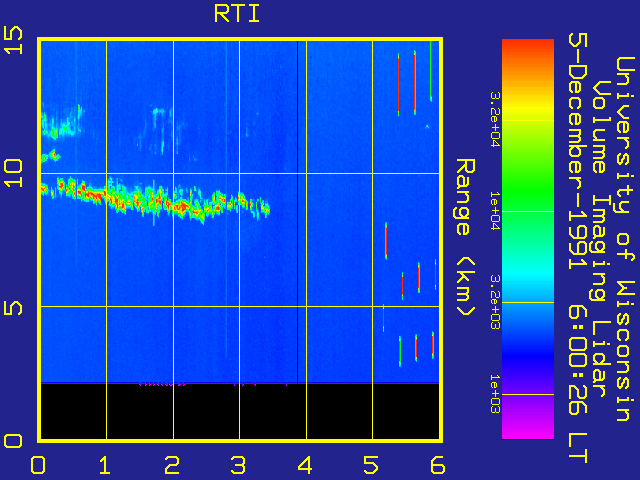The image size is (640, 480).
Task: Pick the magenta bottom of the colorbar
Action: 528,431
